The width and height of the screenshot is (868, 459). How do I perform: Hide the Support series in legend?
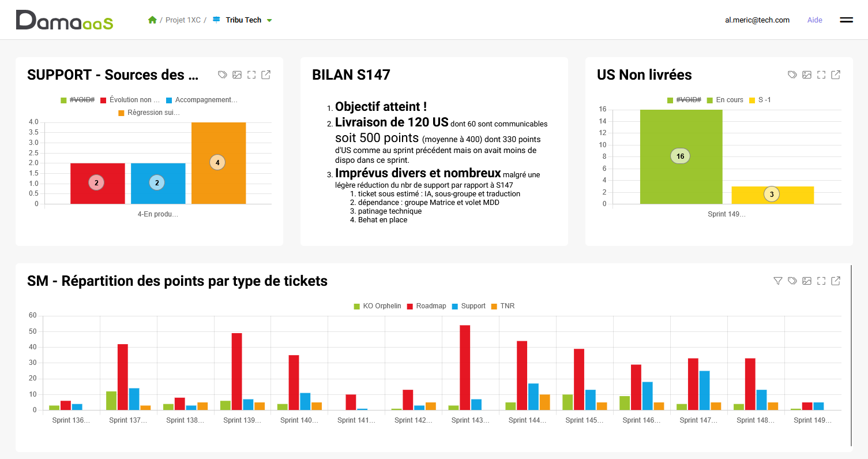[469, 306]
